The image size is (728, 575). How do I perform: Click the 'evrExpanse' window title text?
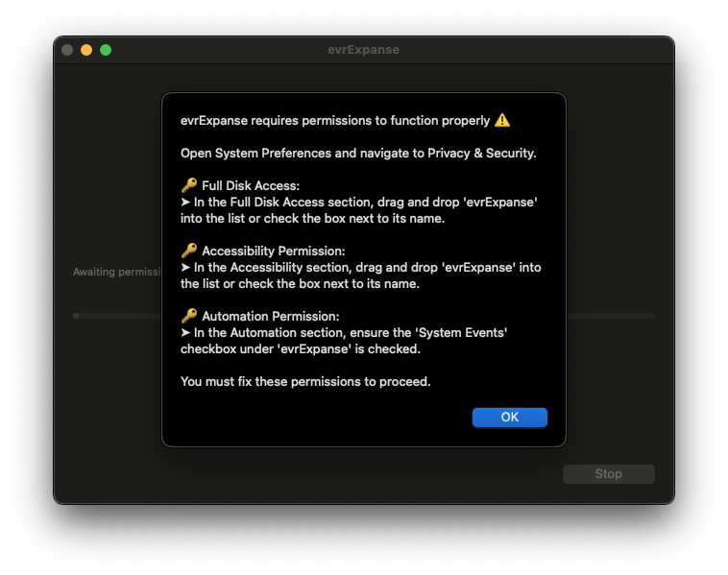tap(364, 50)
